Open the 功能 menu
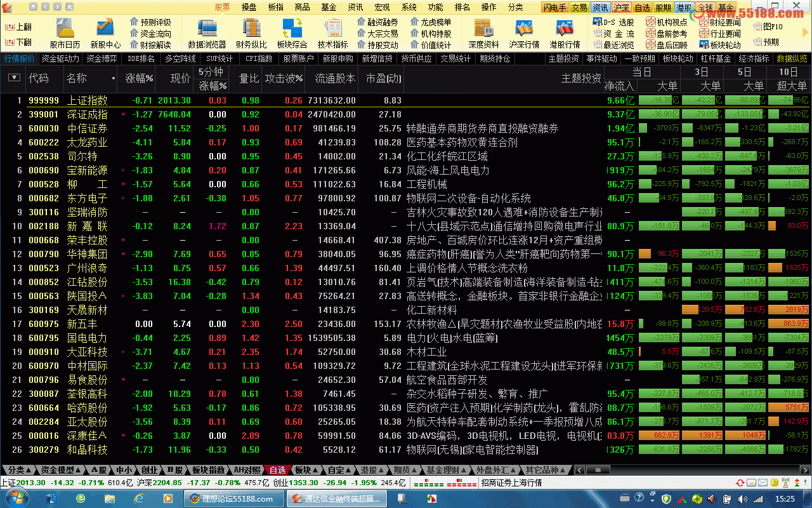Viewport: 812px width, 508px height. pyautogui.click(x=436, y=7)
